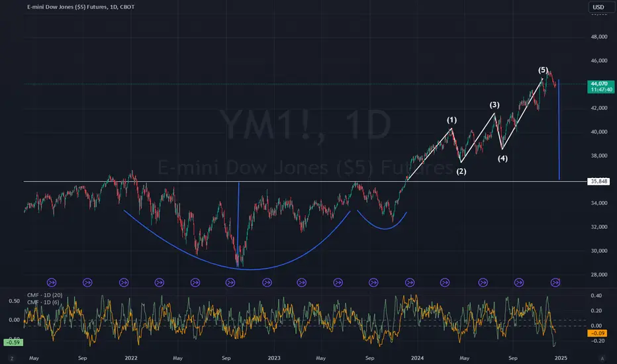The width and height of the screenshot is (617, 364).
Task: Click the 2024 label on time axis
Action: pos(417,358)
